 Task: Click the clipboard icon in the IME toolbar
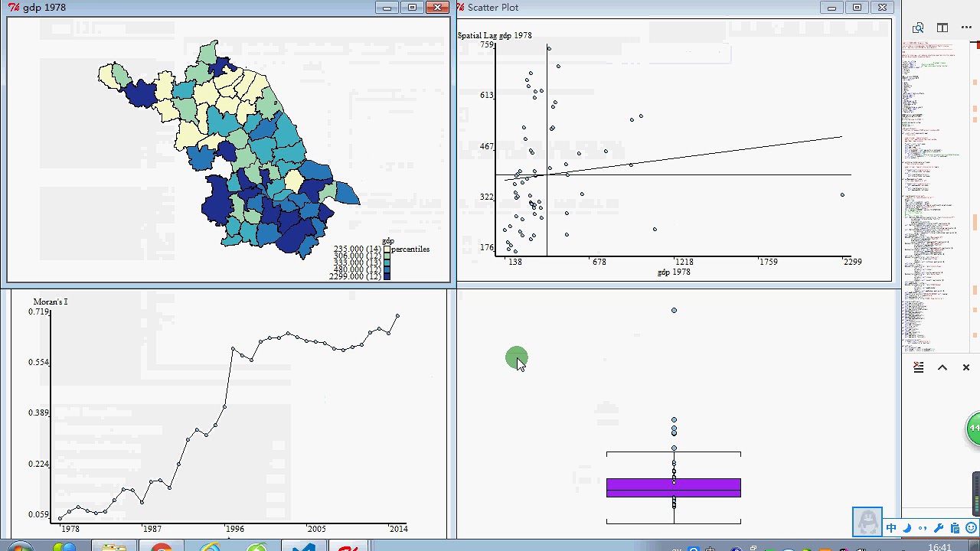tap(955, 528)
